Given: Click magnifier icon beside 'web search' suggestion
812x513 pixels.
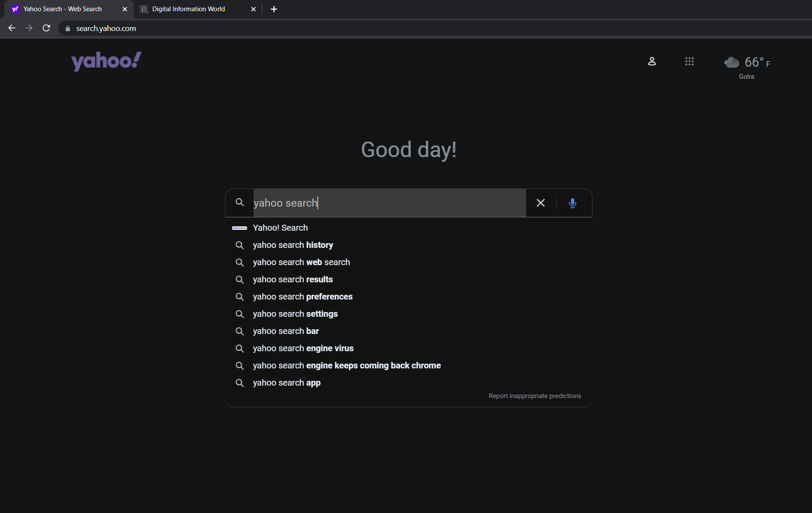Looking at the screenshot, I should 239,262.
